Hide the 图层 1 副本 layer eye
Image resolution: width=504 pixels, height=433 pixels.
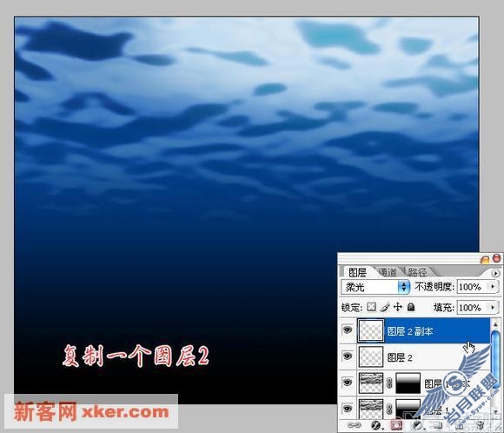point(347,383)
